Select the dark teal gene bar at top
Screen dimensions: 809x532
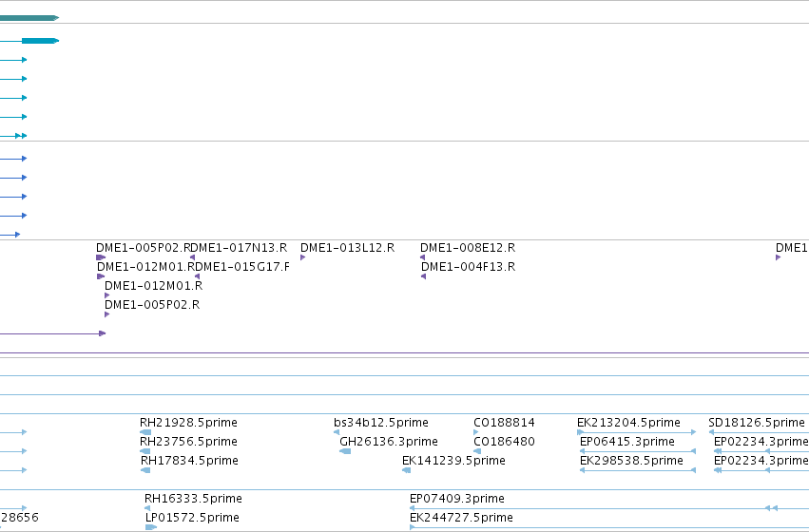[x=29, y=18]
